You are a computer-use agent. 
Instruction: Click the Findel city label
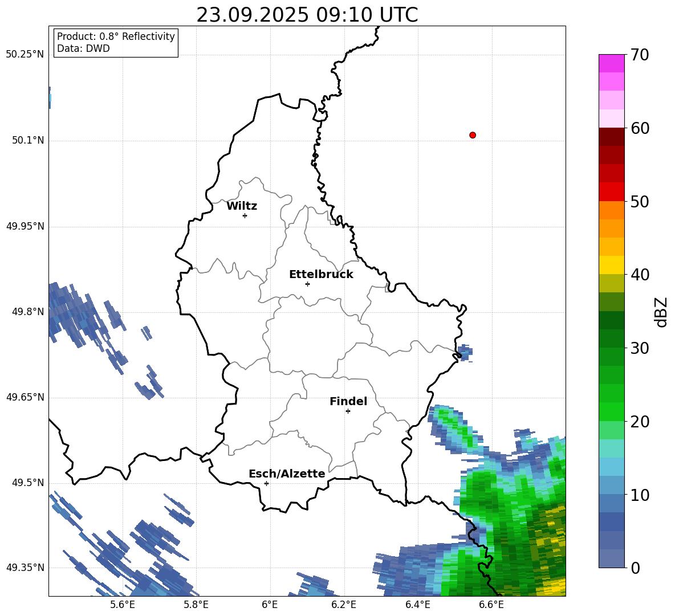(x=348, y=401)
